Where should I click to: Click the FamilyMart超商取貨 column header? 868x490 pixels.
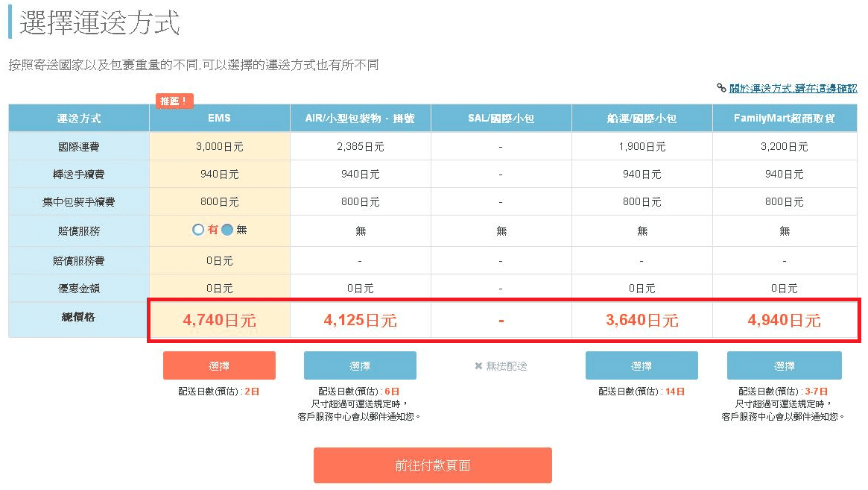click(784, 119)
